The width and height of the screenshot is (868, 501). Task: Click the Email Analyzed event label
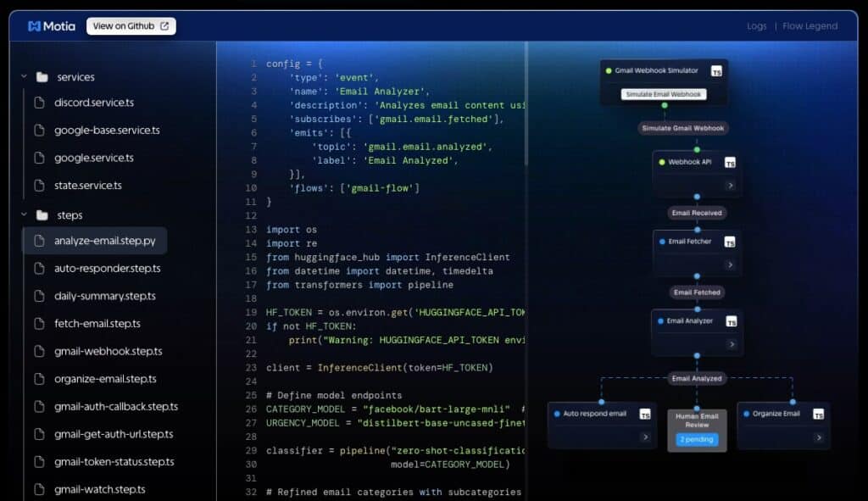point(696,378)
